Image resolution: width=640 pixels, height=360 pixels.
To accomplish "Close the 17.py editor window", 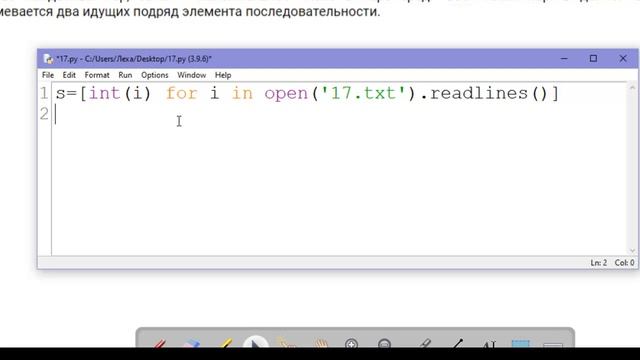I will pos(623,59).
